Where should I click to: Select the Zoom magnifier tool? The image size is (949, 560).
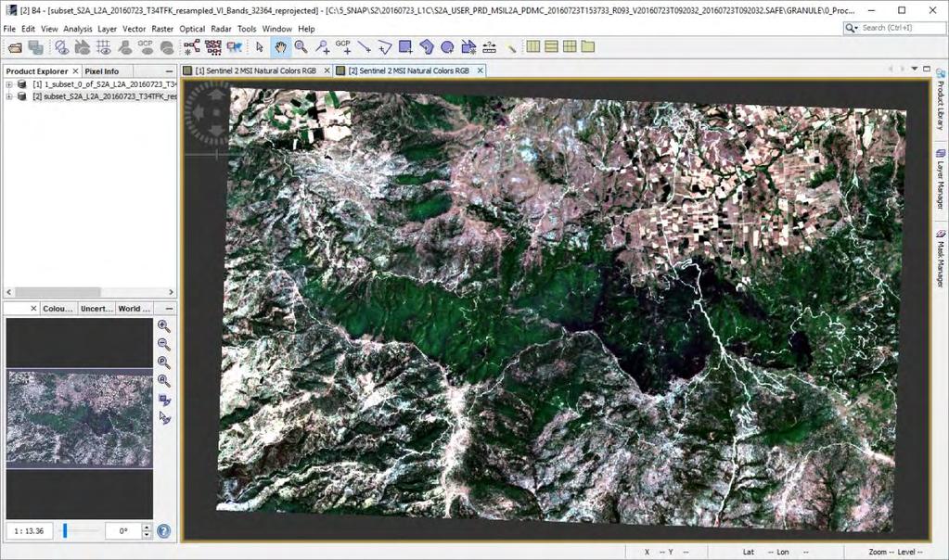pyautogui.click(x=301, y=47)
